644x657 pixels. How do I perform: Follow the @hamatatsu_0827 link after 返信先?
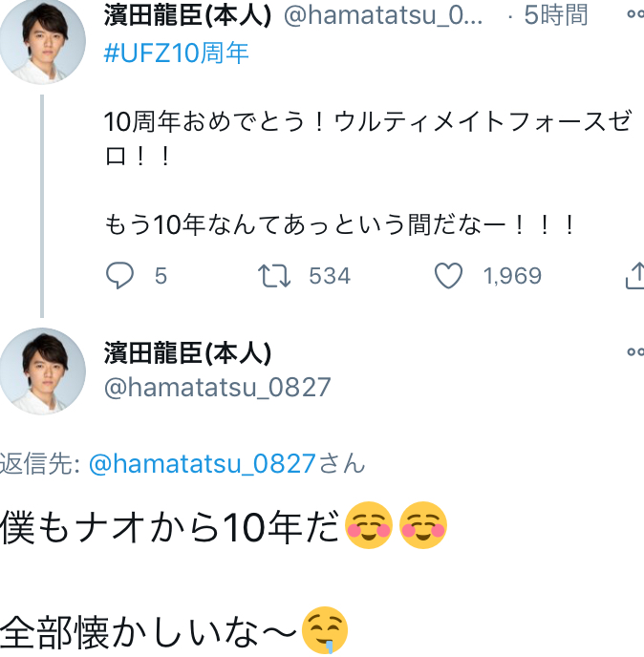(x=202, y=463)
